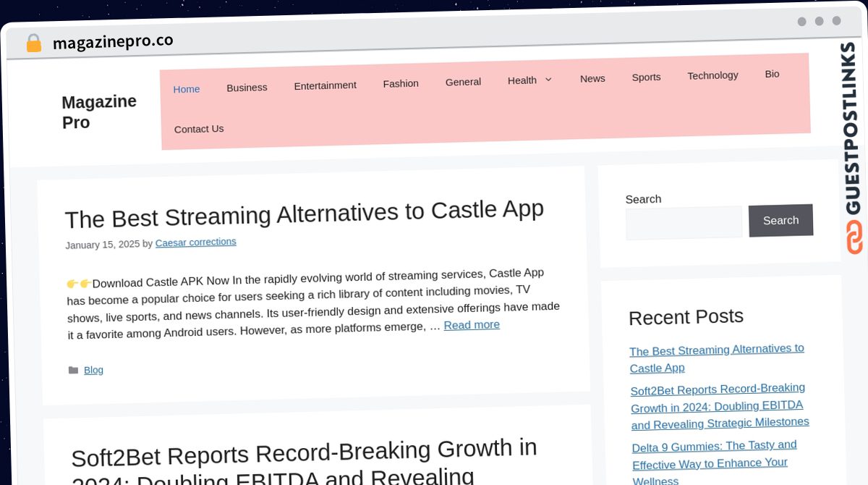Viewport: 868px width, 485px height.
Task: Open the Home menu item
Action: click(x=187, y=89)
